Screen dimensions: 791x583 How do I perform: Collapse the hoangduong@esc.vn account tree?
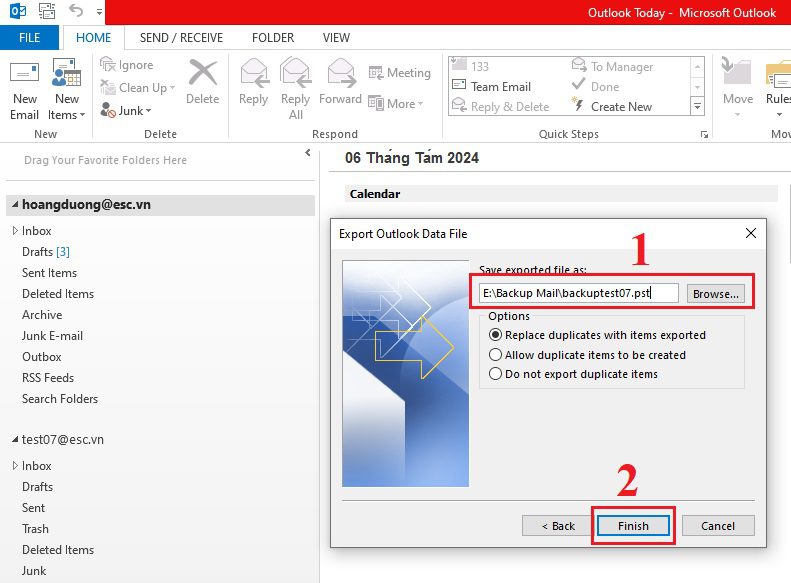coord(15,204)
